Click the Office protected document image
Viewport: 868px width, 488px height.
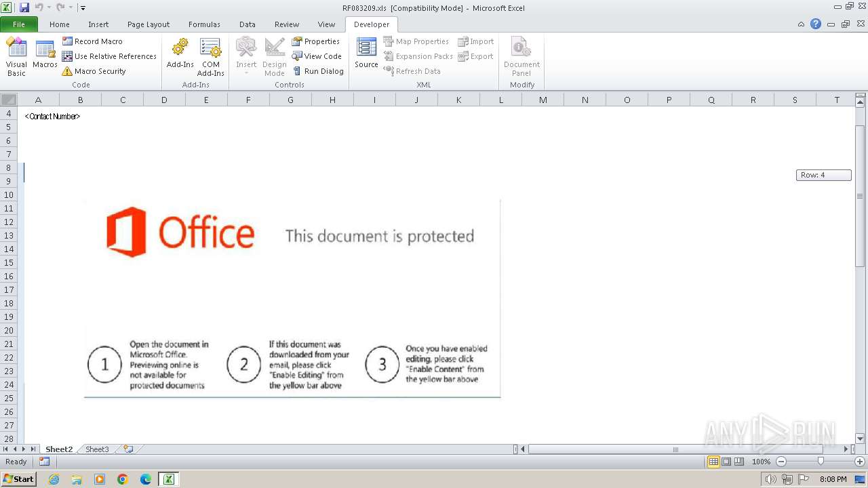click(x=292, y=298)
